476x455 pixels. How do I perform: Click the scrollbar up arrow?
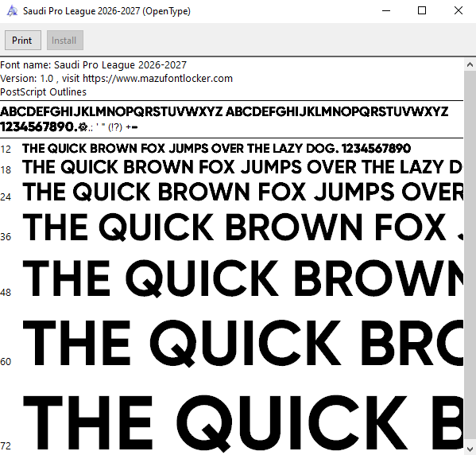[470, 64]
